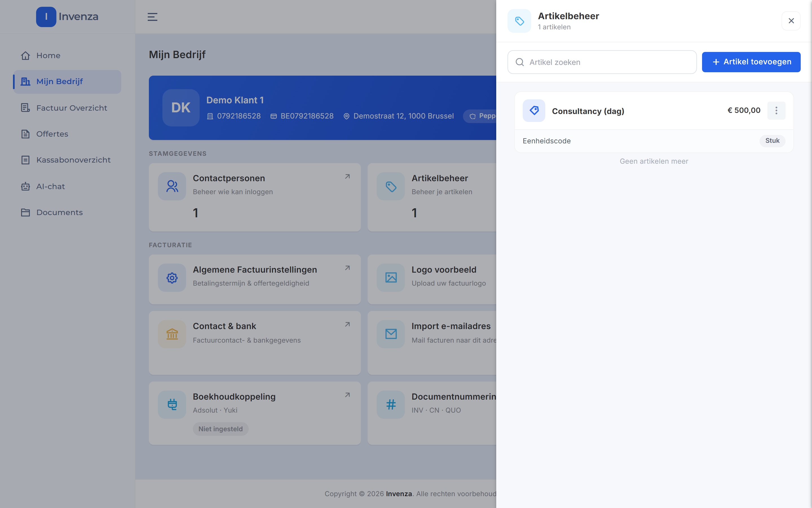Click the Artikelbeheer header tag icon
Viewport: 812px width, 508px height.
pyautogui.click(x=519, y=21)
